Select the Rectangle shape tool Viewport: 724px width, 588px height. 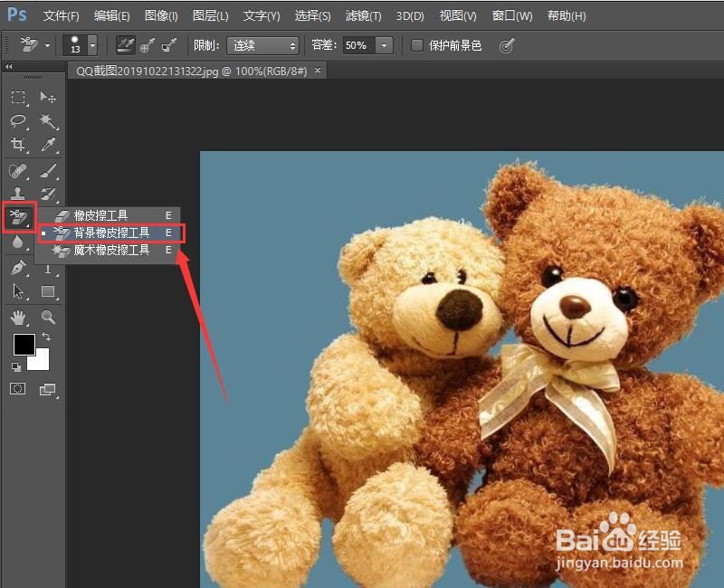coord(48,291)
